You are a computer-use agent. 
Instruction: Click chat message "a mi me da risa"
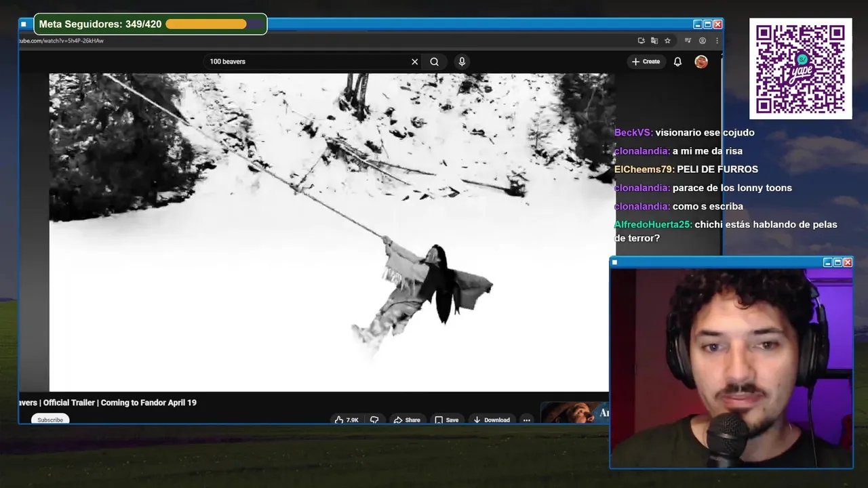[x=707, y=151]
